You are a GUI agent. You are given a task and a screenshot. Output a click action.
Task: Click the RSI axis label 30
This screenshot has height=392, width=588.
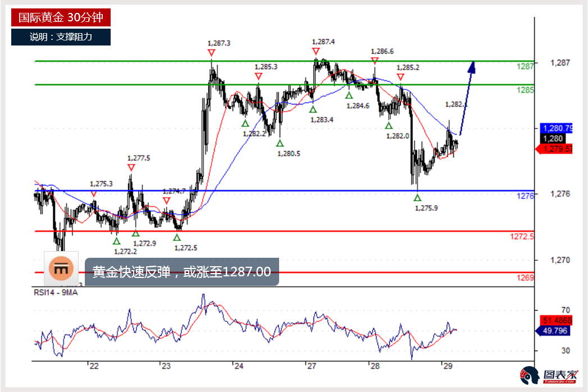click(566, 351)
